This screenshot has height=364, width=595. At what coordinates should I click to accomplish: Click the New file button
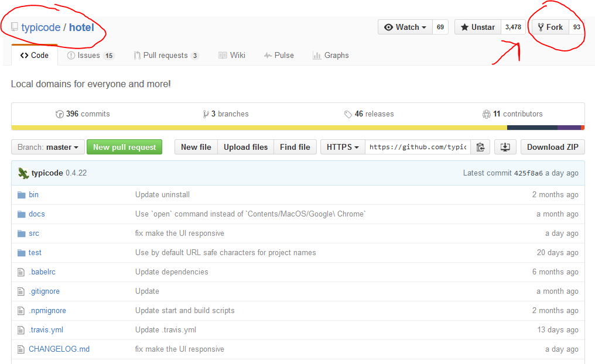196,147
